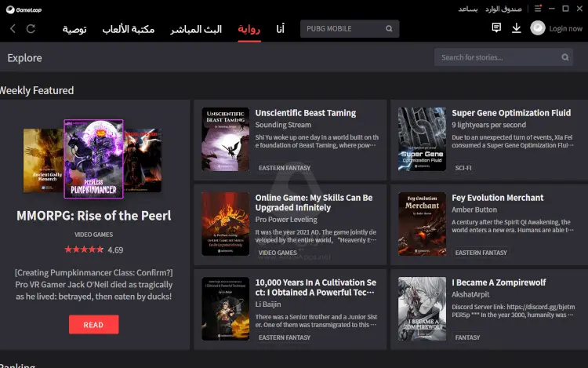Switch to the رواية tab
The height and width of the screenshot is (368, 588).
249,29
